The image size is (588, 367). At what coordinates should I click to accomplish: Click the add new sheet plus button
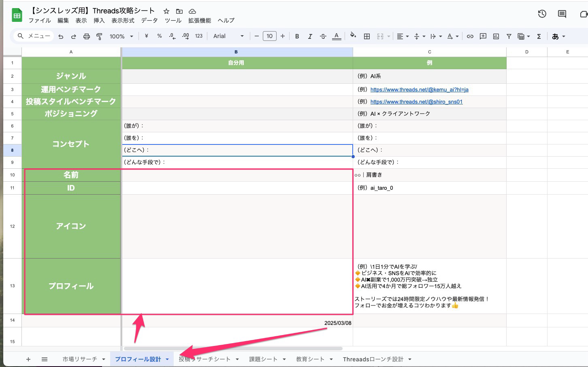pyautogui.click(x=28, y=359)
